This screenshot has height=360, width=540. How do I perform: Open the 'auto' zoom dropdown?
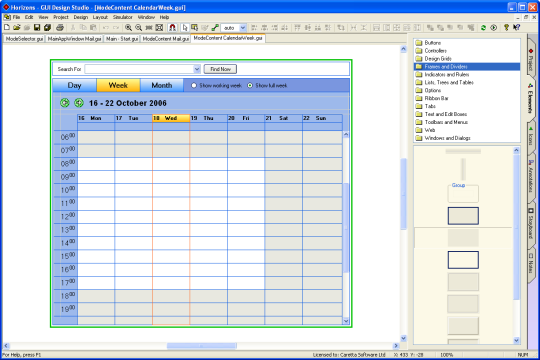[243, 28]
